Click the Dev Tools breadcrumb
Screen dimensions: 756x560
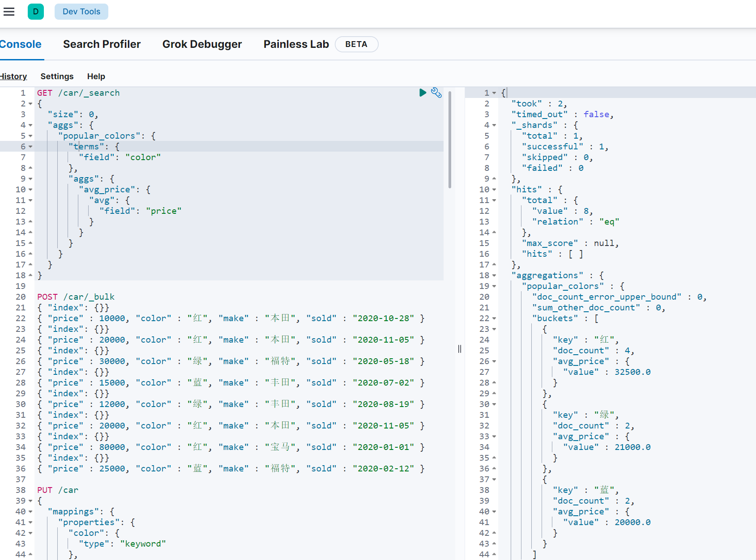(x=81, y=12)
